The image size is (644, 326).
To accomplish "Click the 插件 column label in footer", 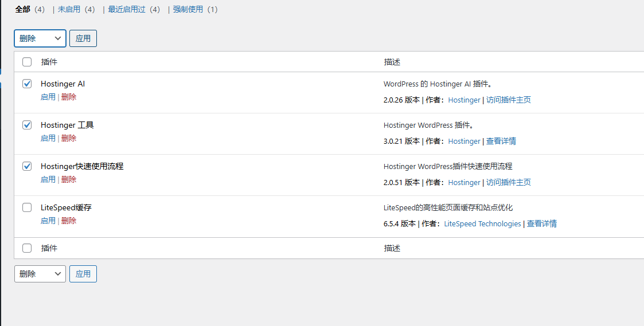I will [49, 248].
